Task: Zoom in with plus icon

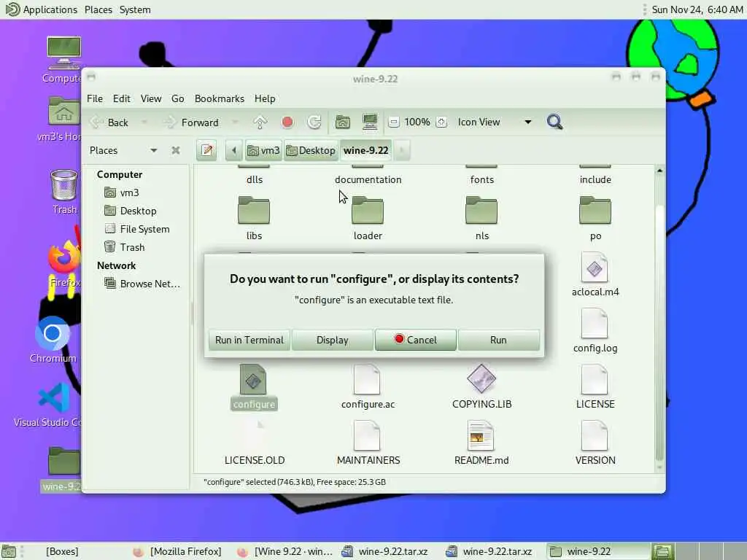Action: pyautogui.click(x=441, y=122)
